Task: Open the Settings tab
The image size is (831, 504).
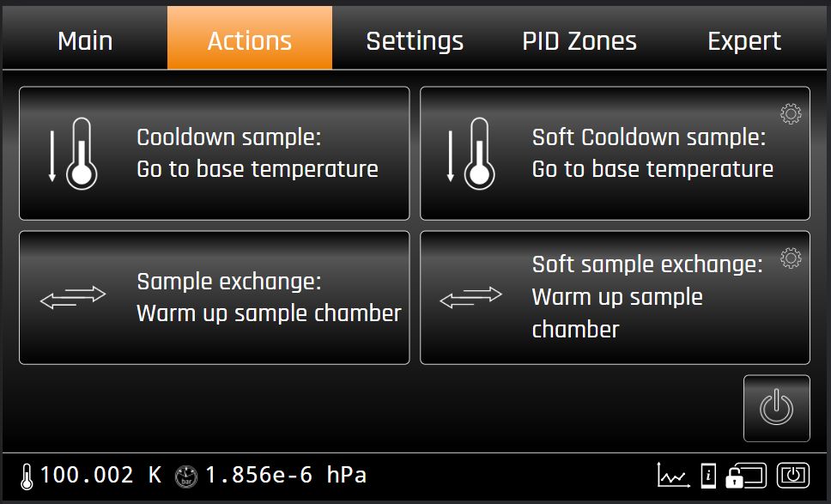Action: pyautogui.click(x=415, y=41)
